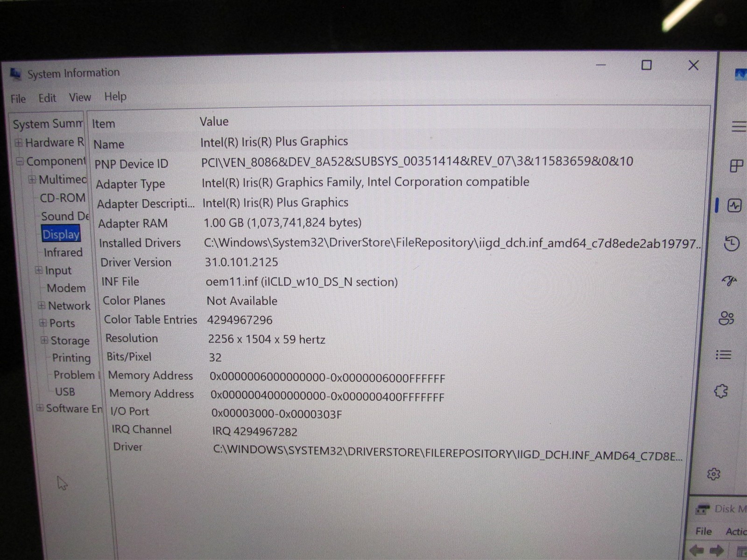The height and width of the screenshot is (560, 747).
Task: Open the File menu
Action: pyautogui.click(x=18, y=99)
